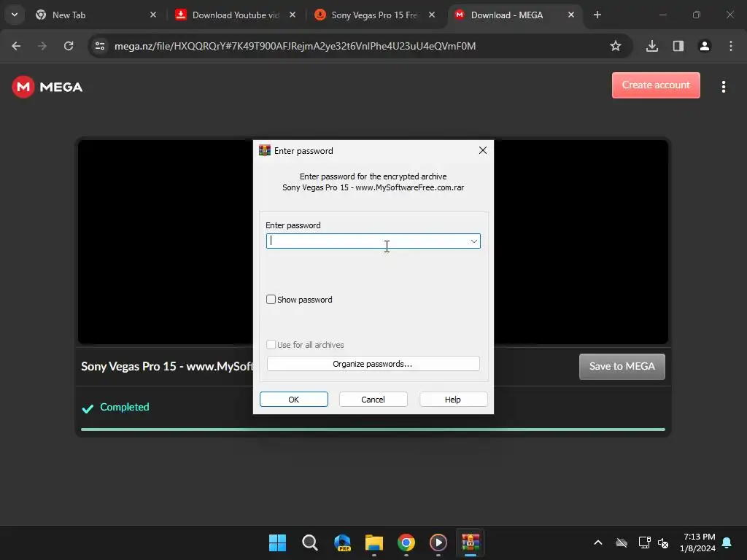Viewport: 747px width, 560px height.
Task: Go back in Chrome
Action: coord(16,46)
